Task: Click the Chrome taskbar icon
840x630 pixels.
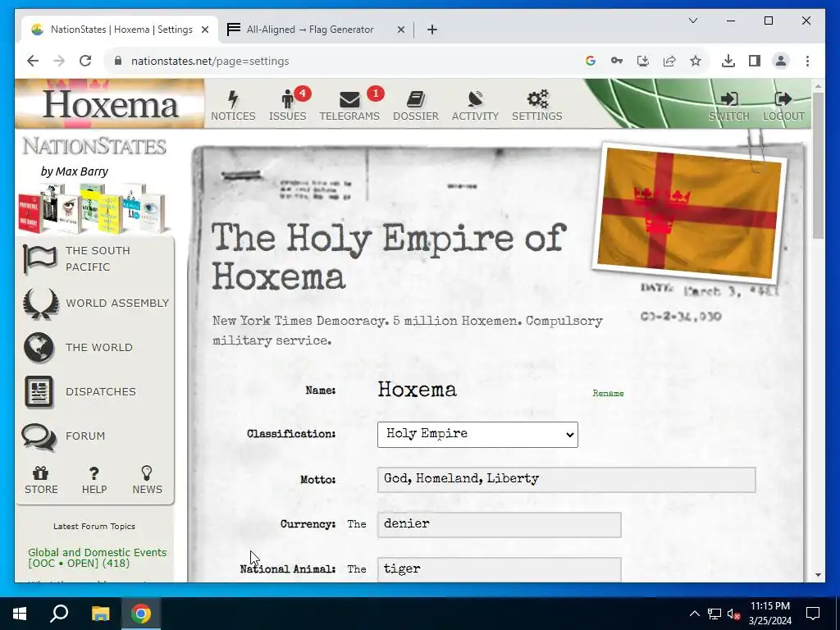Action: coord(141,614)
